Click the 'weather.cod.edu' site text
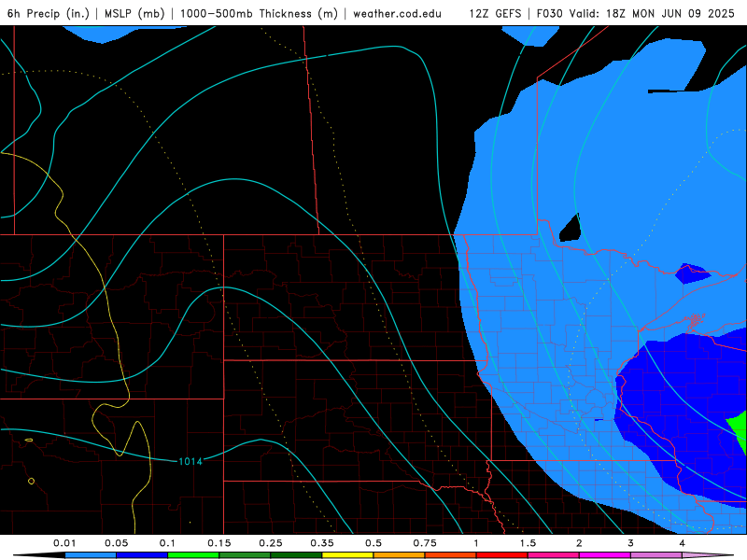Image resolution: width=747 pixels, height=560 pixels. point(397,14)
